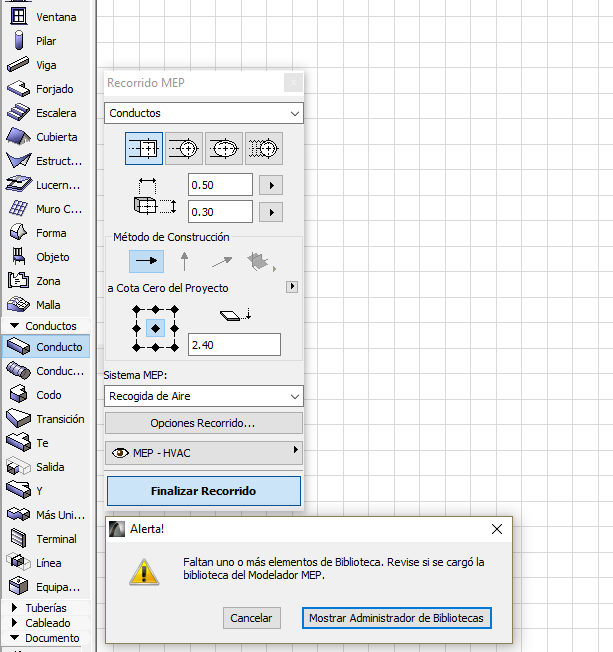The image size is (613, 652).
Task: Select the Pilar tool
Action: click(x=46, y=41)
